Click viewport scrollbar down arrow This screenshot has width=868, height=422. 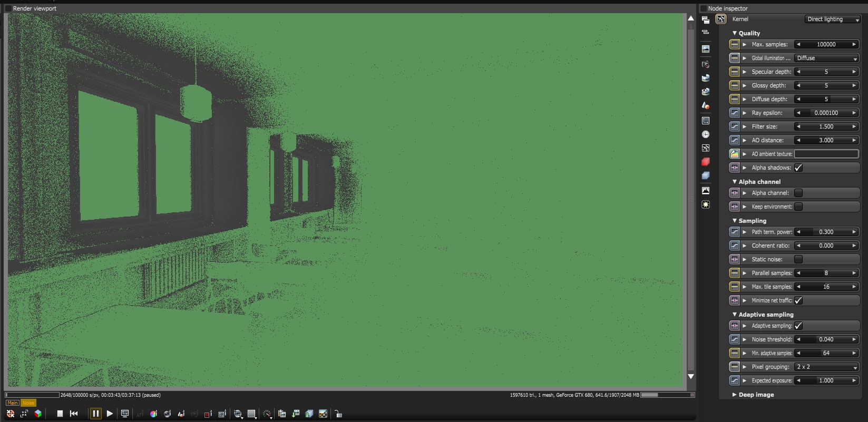pos(691,376)
